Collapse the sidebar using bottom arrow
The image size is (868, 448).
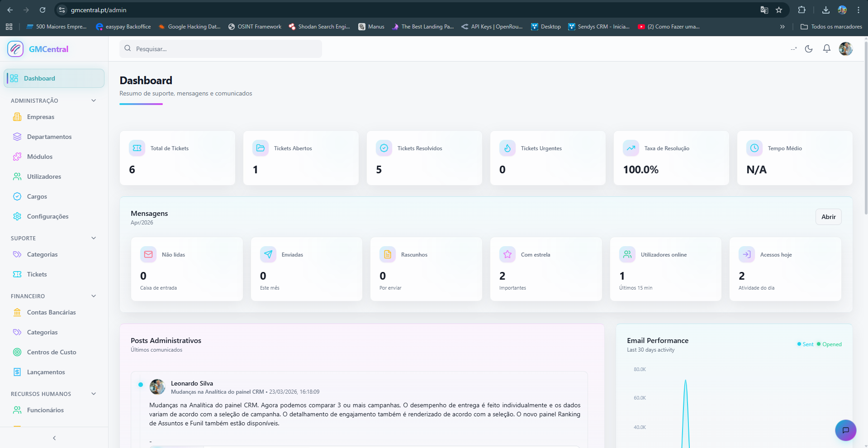[54, 438]
